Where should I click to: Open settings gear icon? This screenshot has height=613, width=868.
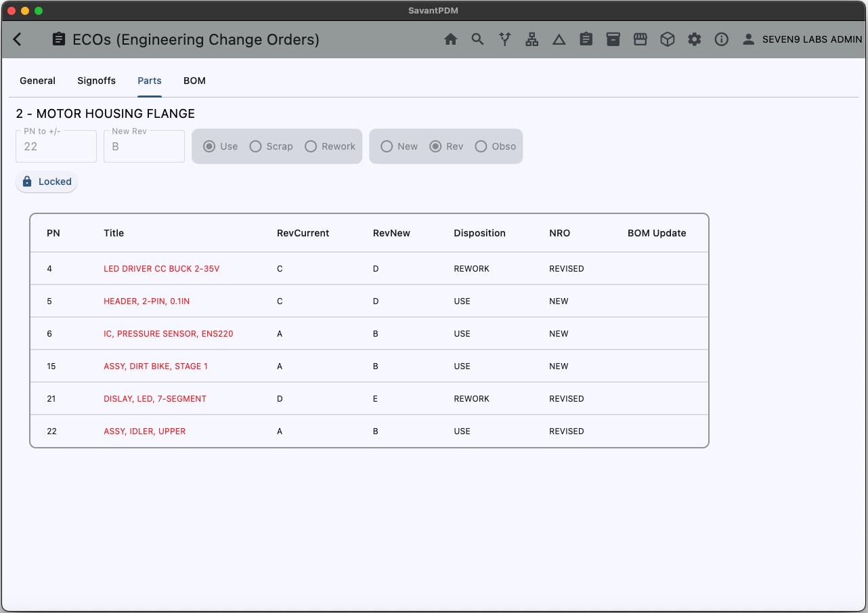tap(695, 39)
